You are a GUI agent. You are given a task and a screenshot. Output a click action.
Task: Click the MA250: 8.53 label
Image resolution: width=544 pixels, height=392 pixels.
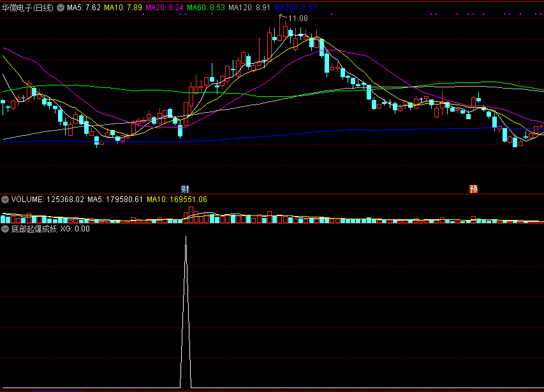(295, 8)
